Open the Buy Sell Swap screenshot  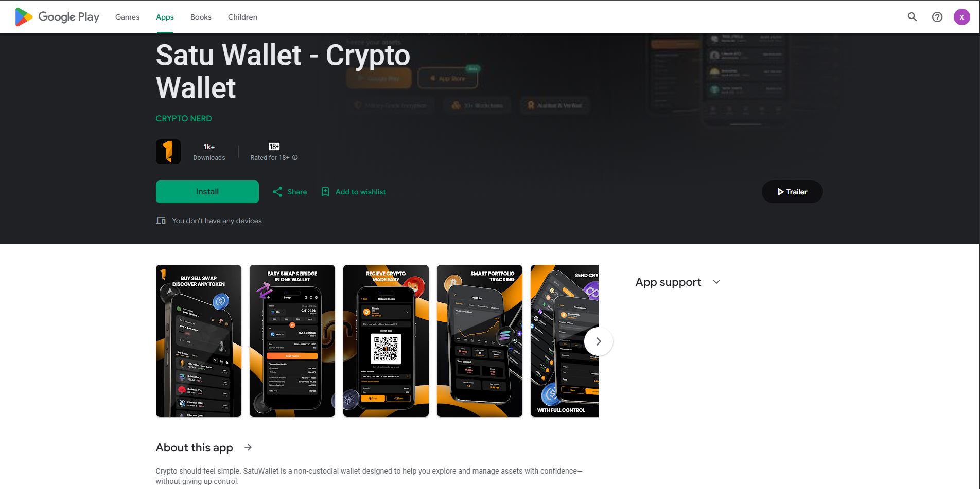(x=199, y=341)
